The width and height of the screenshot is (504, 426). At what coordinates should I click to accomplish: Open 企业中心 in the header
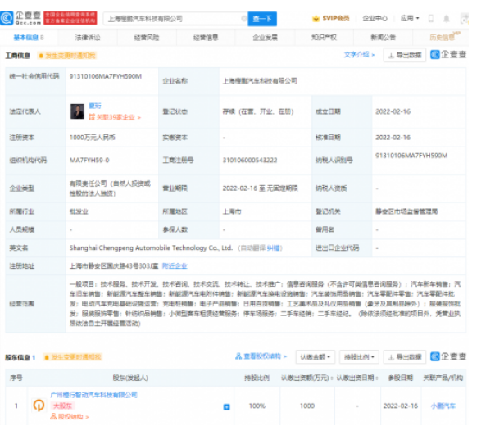point(375,18)
